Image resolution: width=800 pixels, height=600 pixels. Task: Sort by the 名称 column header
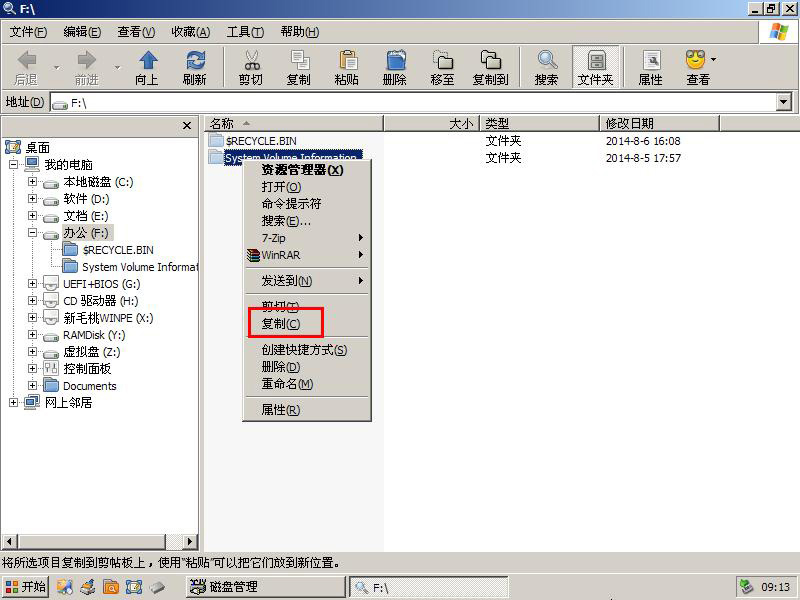294,123
